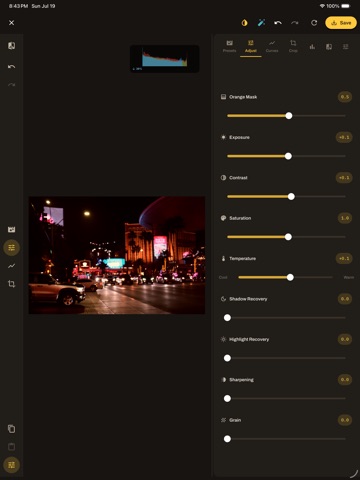The width and height of the screenshot is (360, 480).
Task: Click the Exposure slider track
Action: pos(286,156)
